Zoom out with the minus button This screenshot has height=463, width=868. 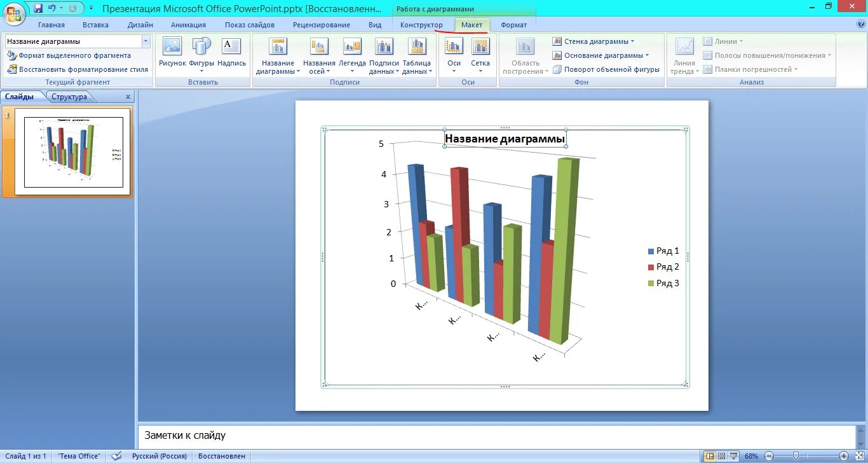(769, 456)
